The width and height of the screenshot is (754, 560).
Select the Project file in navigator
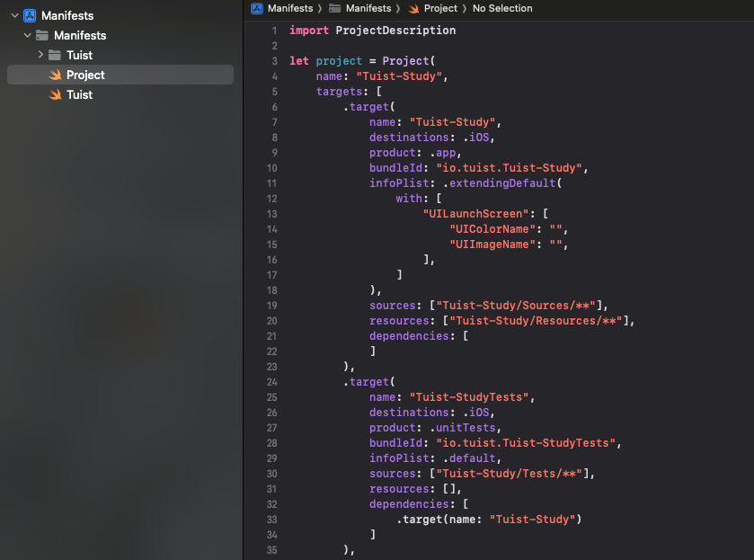[x=120, y=75]
